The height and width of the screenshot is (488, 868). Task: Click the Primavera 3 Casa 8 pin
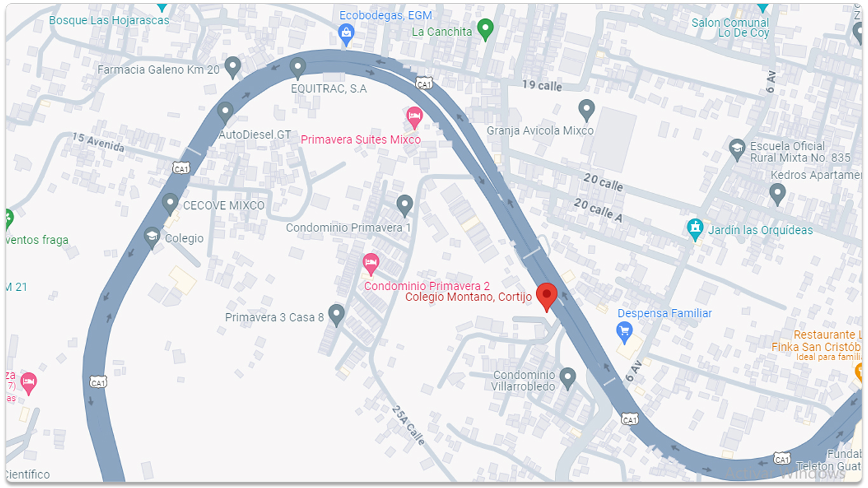click(336, 315)
